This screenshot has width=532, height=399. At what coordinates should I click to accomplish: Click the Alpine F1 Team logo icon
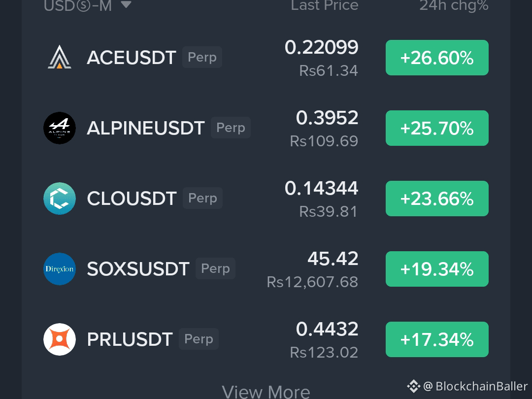coord(60,128)
